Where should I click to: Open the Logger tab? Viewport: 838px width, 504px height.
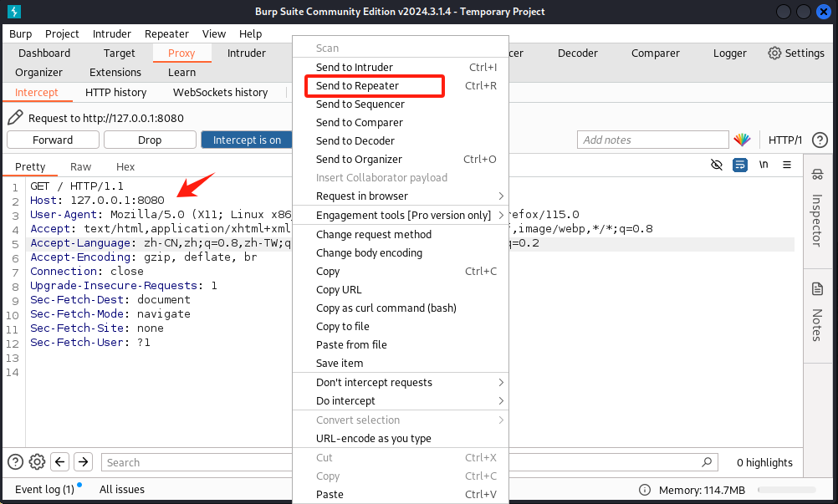(x=729, y=53)
